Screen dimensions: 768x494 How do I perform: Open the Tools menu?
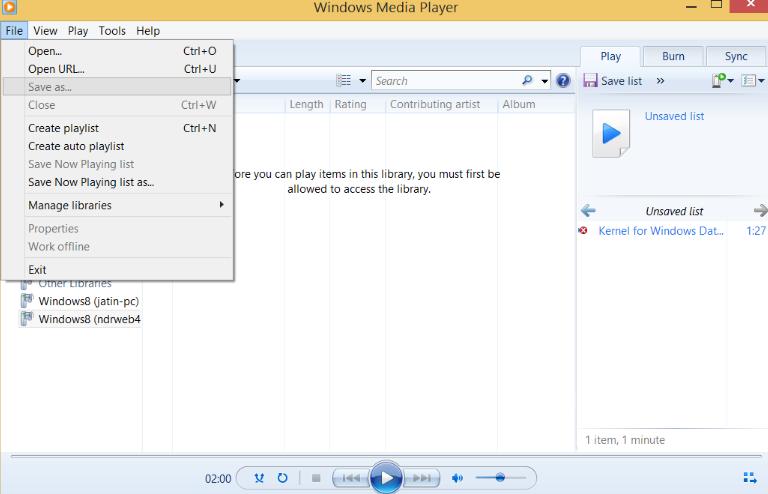[x=112, y=31]
